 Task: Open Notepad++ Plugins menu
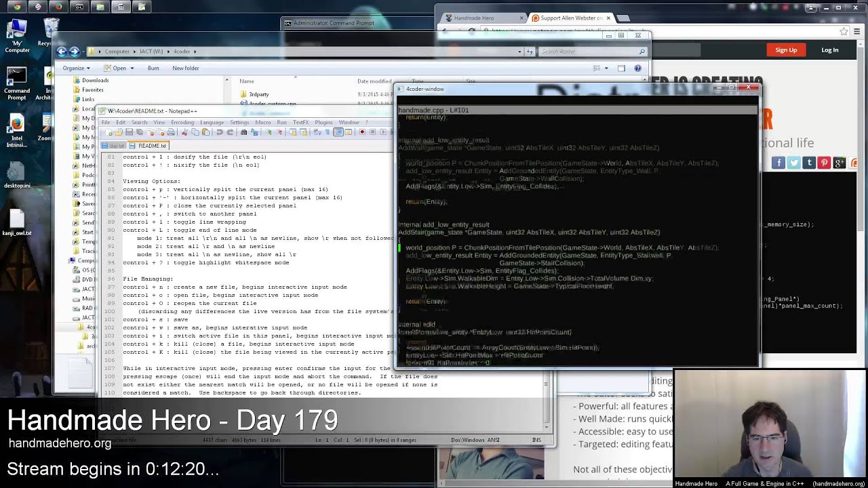[323, 123]
